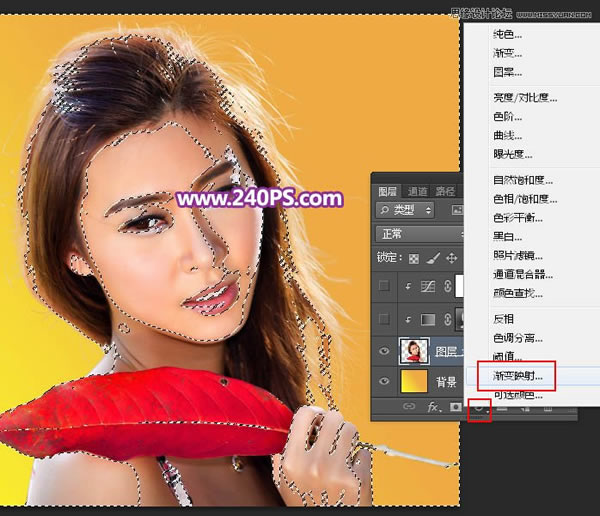Viewport: 600px width, 516px height.
Task: Click the gradient map layer icon
Action: point(428,319)
